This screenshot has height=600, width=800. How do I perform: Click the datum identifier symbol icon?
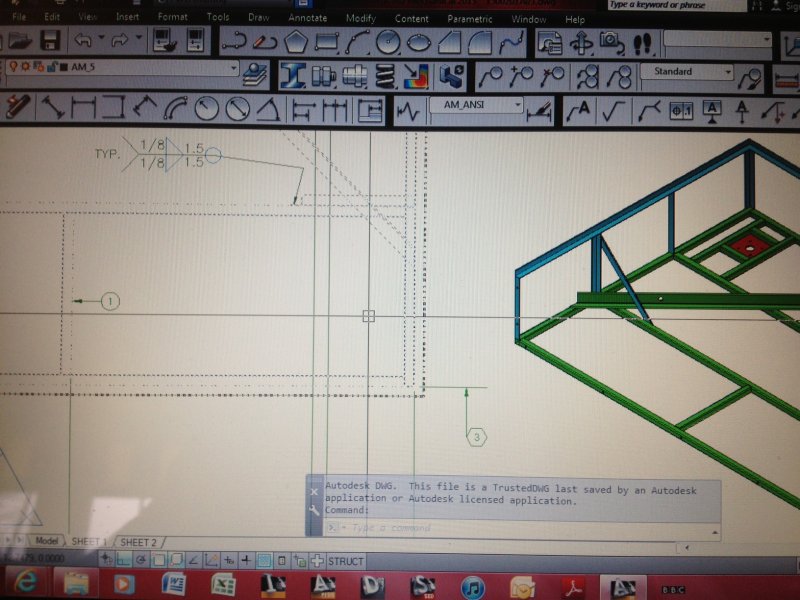[x=712, y=111]
